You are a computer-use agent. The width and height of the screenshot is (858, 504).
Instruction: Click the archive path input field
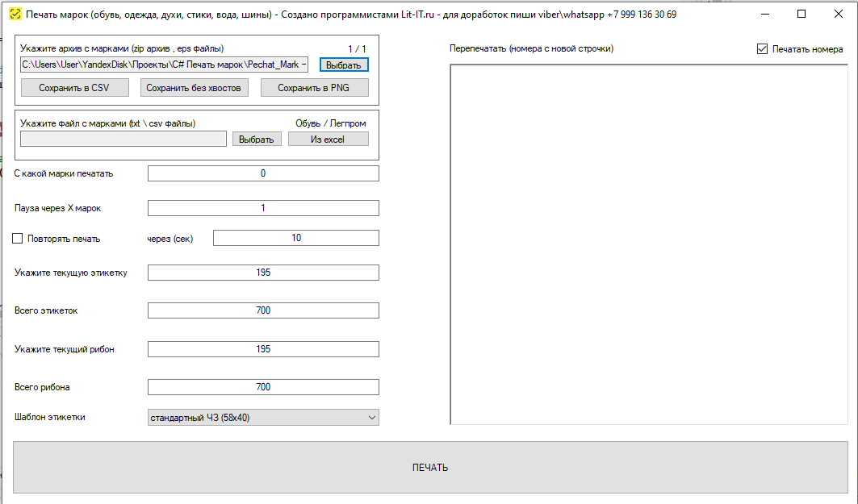165,65
